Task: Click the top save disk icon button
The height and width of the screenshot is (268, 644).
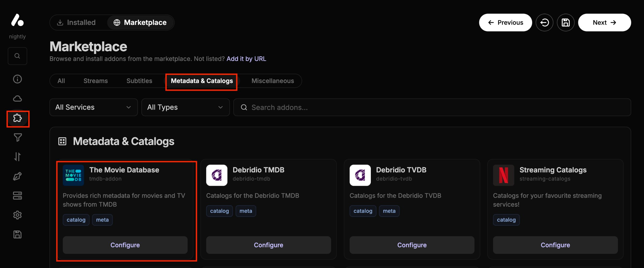Action: (566, 23)
